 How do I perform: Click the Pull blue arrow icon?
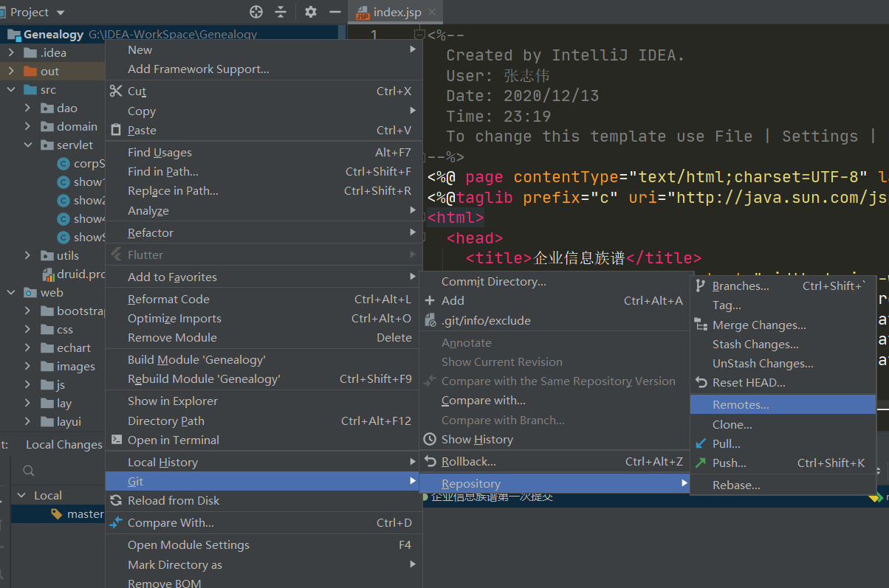701,443
